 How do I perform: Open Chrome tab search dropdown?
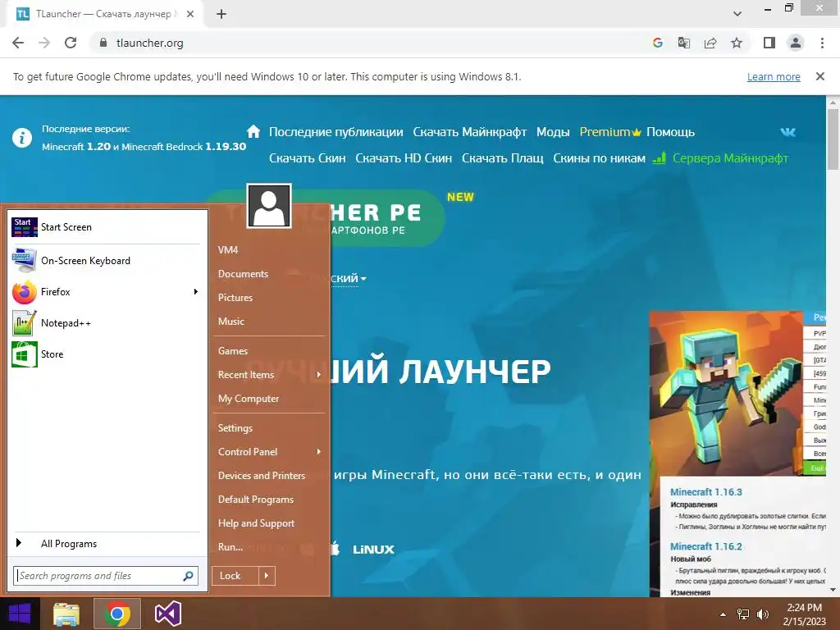737,14
